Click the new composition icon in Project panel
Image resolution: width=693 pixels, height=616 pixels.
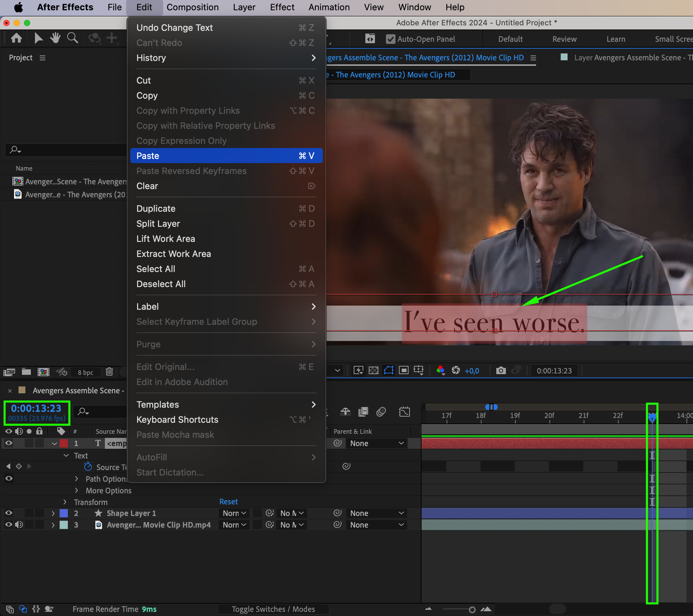[43, 372]
